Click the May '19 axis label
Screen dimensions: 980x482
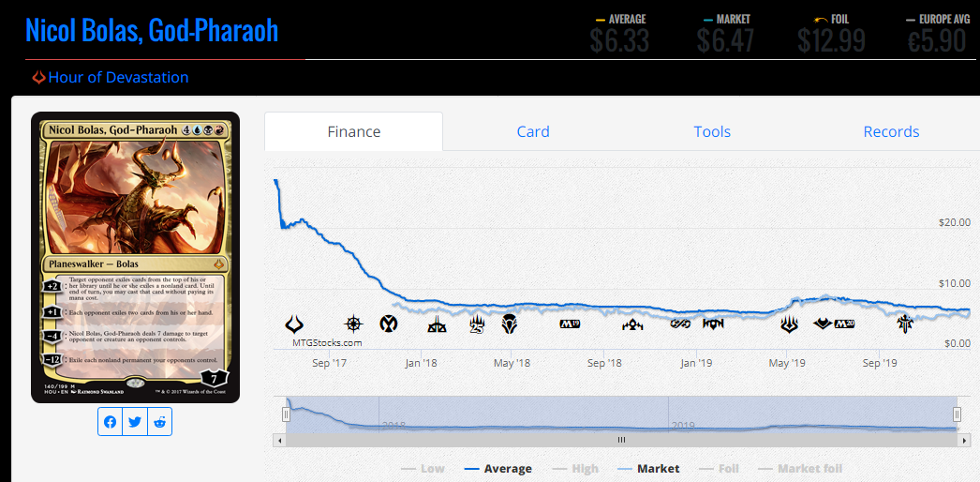(x=787, y=363)
